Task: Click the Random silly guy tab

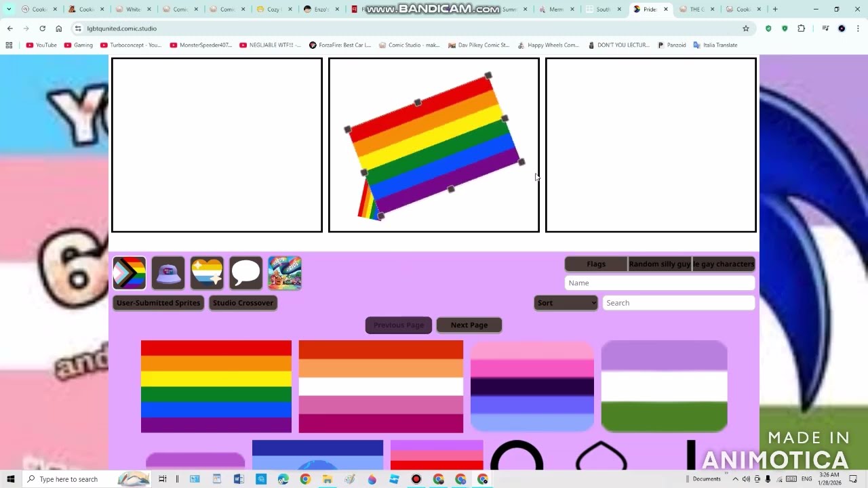Action: tap(660, 264)
